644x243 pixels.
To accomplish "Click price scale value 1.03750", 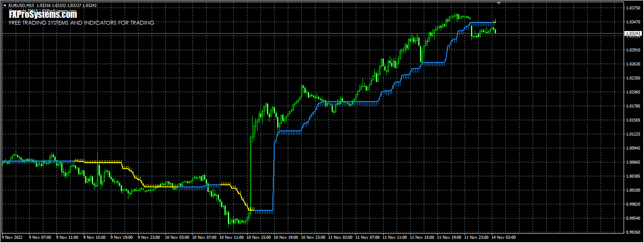I will coord(633,8).
